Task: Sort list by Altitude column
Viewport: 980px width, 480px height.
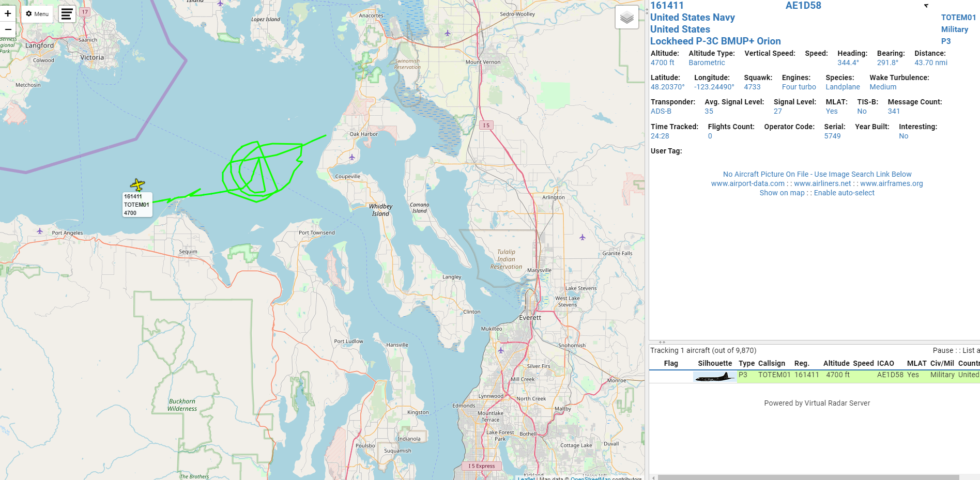Action: pos(837,363)
